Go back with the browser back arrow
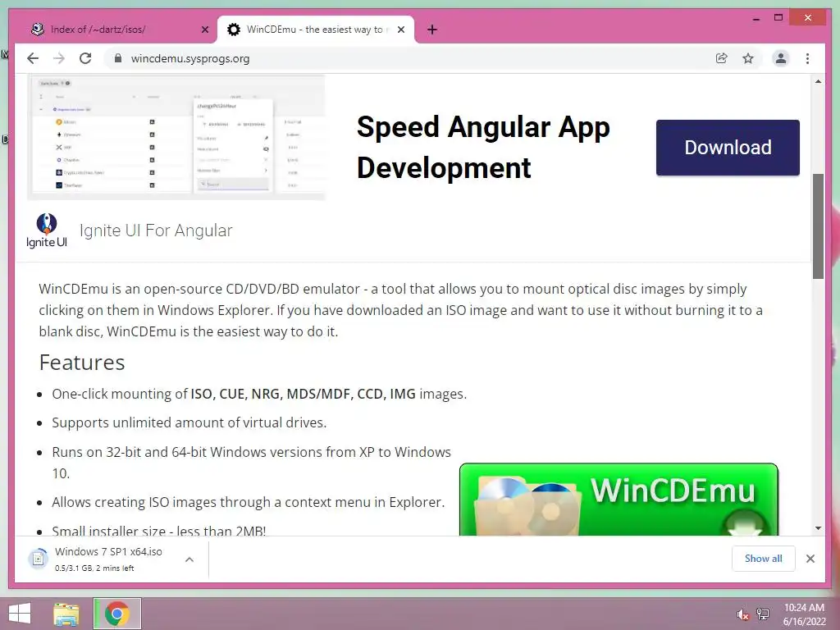 click(33, 58)
